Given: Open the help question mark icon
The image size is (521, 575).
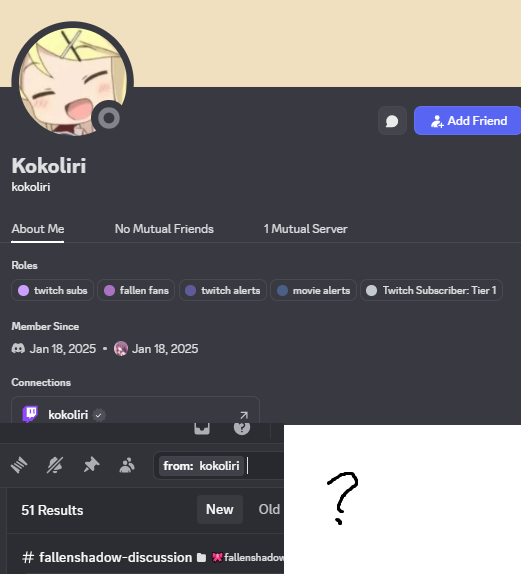Looking at the screenshot, I should [242, 428].
